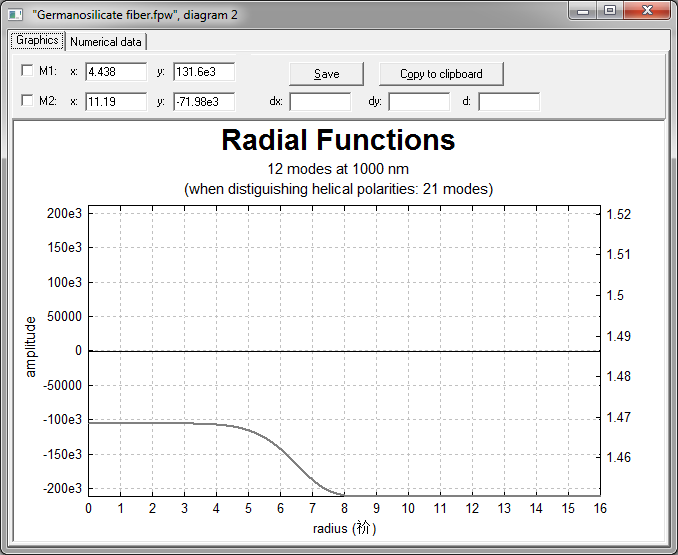Click the 200e3 y-axis tick label
Viewport: 678px width, 555px height.
[64, 213]
